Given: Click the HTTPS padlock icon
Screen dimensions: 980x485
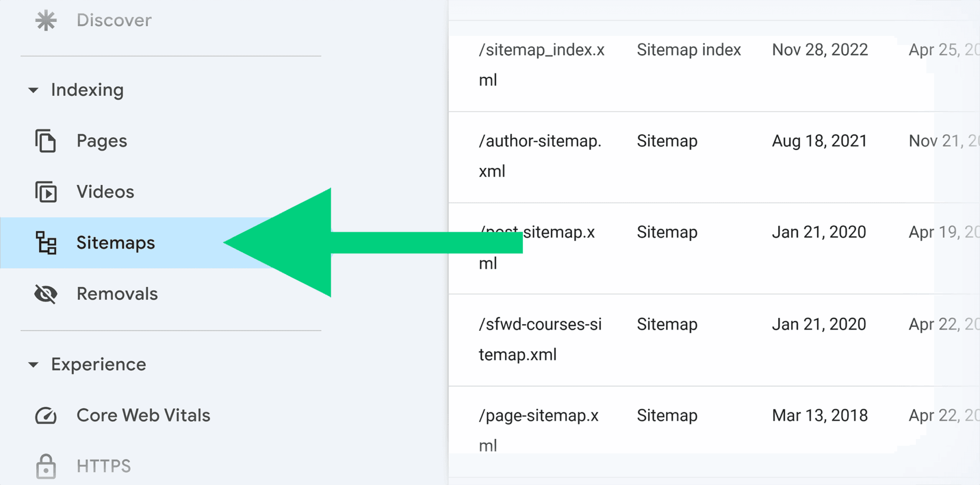Looking at the screenshot, I should click(x=45, y=465).
